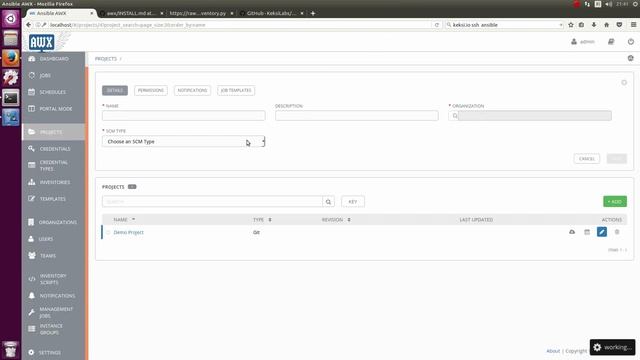640x360 pixels.
Task: Open the Dashboard sidebar item
Action: [53, 59]
